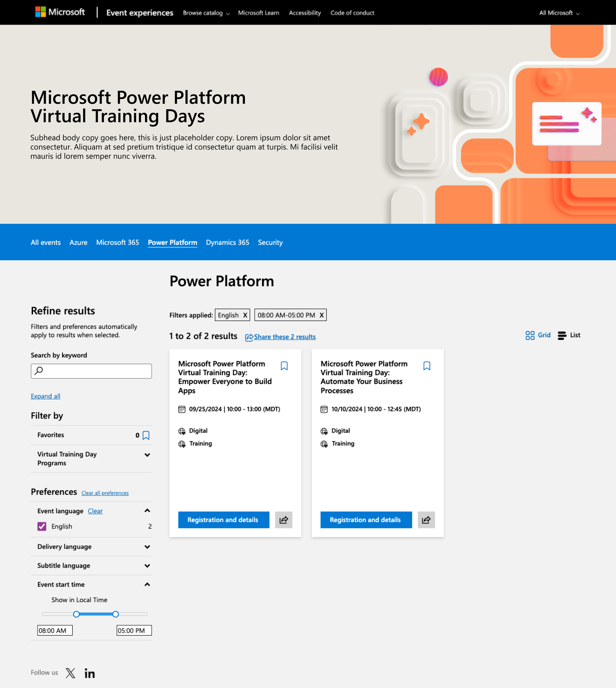Remove the English applied filter
This screenshot has height=688, width=616.
[x=245, y=315]
